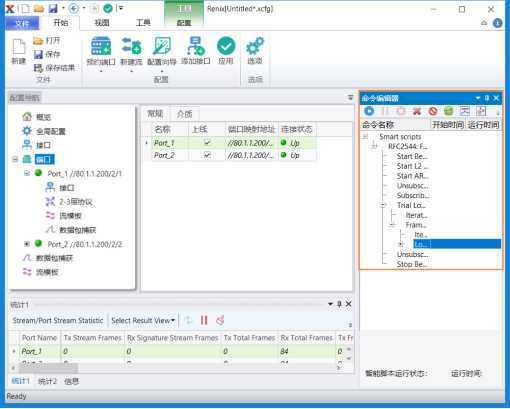Switch to the 统计2 tab at bottom
Image resolution: width=510 pixels, height=409 pixels.
(x=47, y=381)
